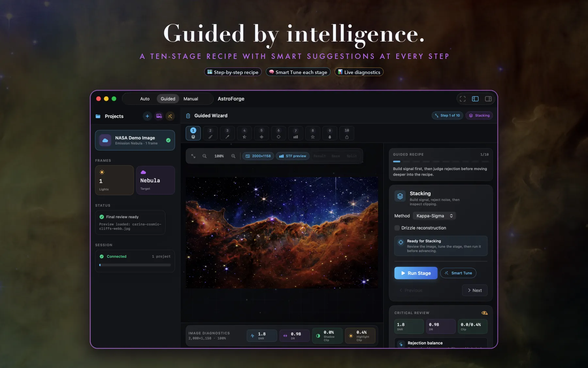
Task: Click the Critical Review 1.8 SNR box
Action: (409, 326)
